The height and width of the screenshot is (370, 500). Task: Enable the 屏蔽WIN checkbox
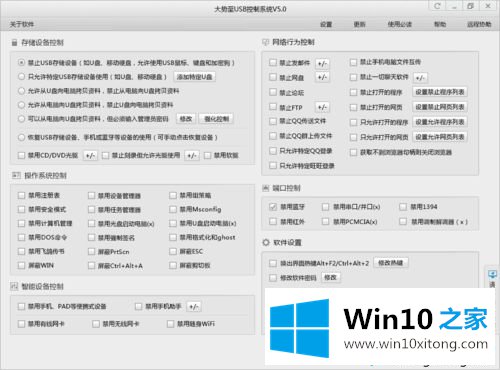[x=21, y=265]
